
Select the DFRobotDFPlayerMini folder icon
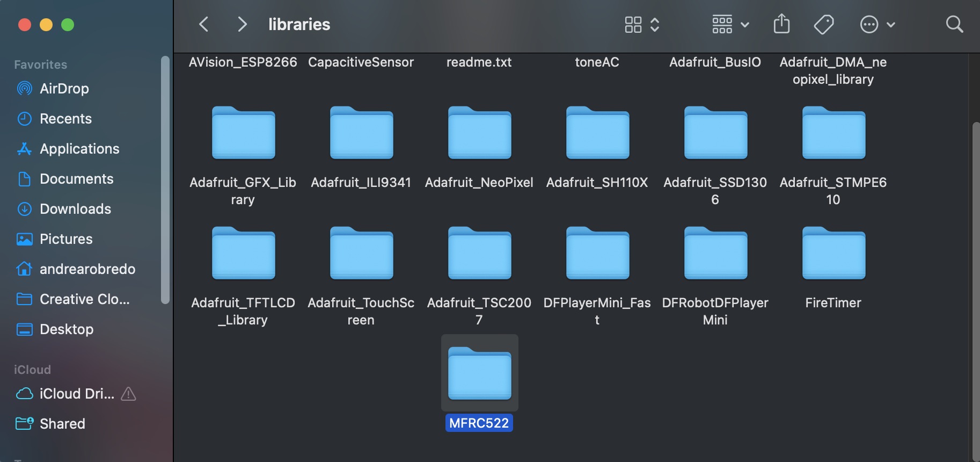tap(715, 253)
